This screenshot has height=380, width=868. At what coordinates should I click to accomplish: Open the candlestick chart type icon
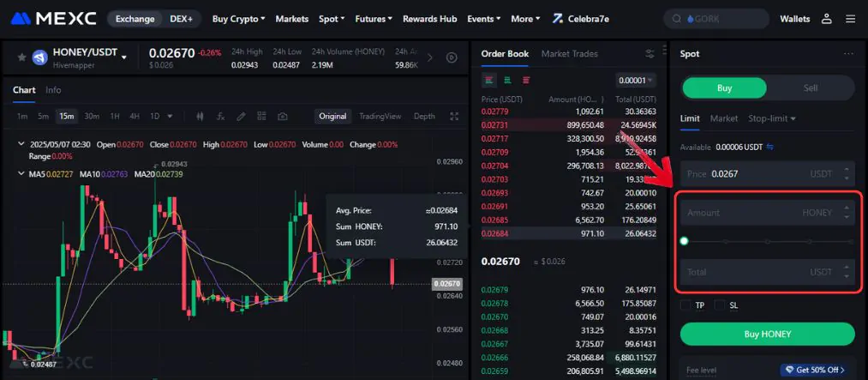point(201,117)
